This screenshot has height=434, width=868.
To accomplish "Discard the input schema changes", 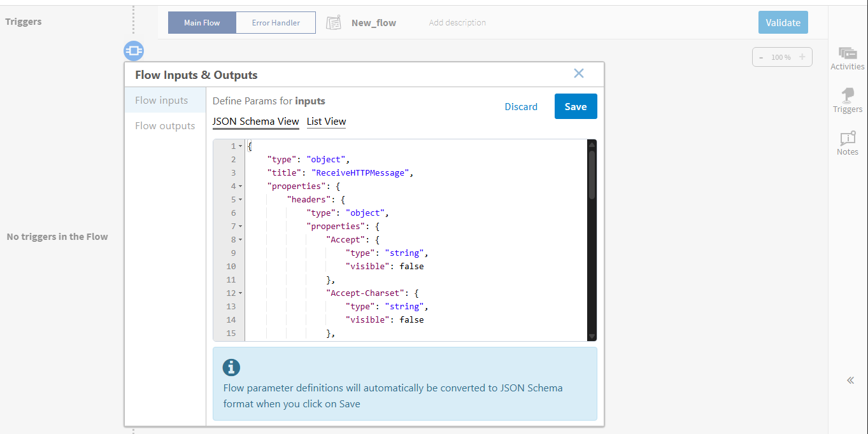I will pos(521,107).
